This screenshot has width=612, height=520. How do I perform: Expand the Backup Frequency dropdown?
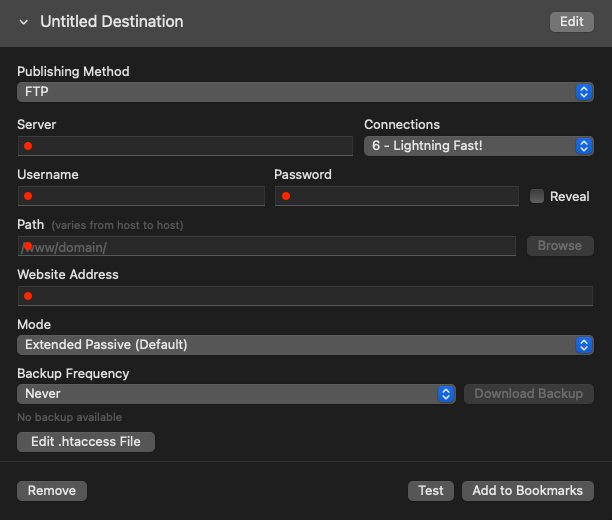pyautogui.click(x=236, y=394)
